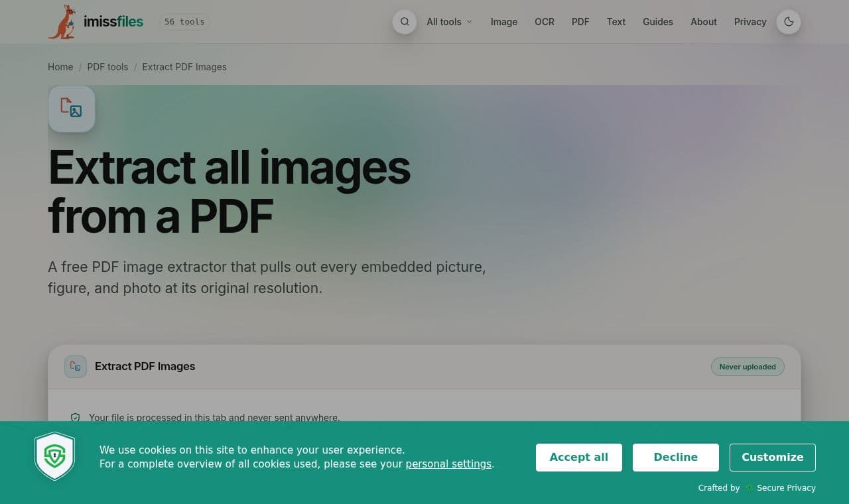
Task: Open the OCR menu item
Action: tap(545, 22)
